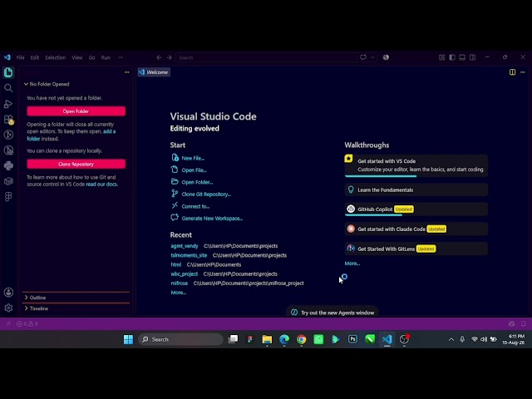Follow the 'add a folder' link
This screenshot has width=532, height=399.
(x=109, y=131)
